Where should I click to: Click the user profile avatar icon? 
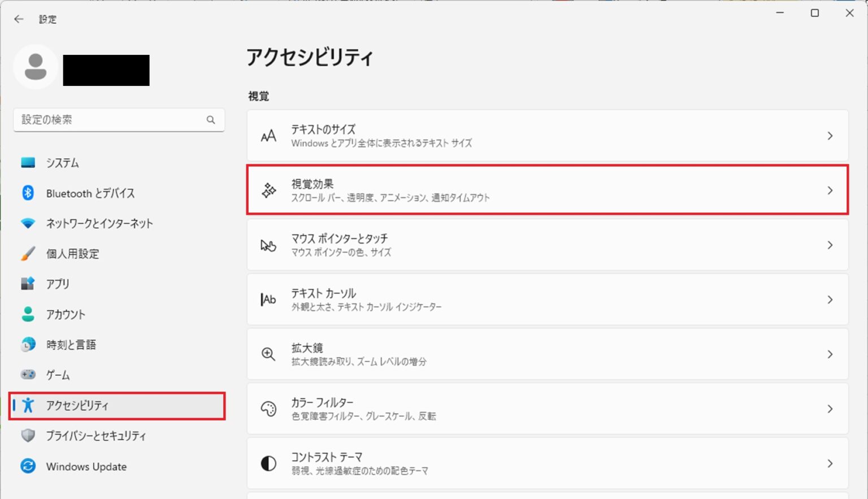point(36,67)
